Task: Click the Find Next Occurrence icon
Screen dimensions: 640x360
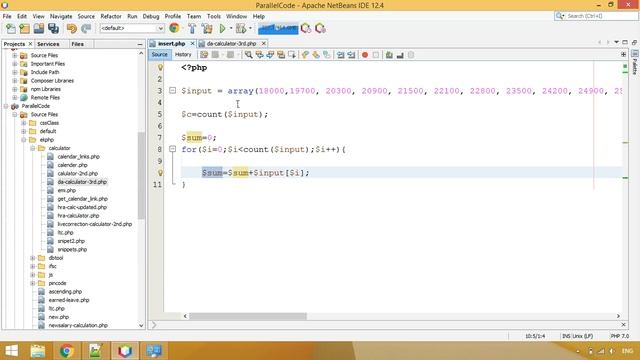Action: click(270, 55)
